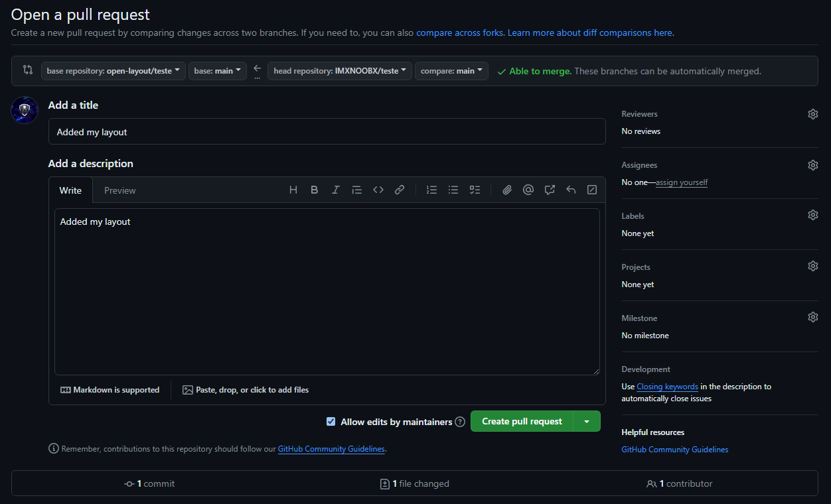Click the Create pull request button

522,422
